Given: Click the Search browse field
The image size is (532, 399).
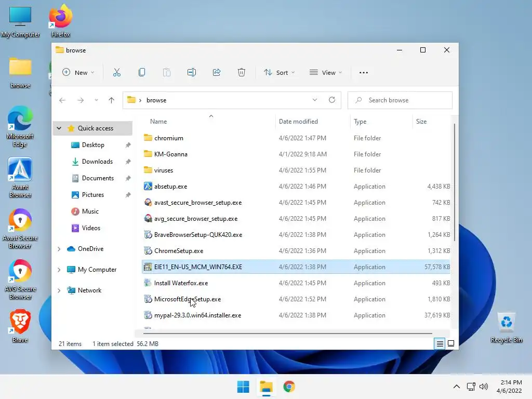Looking at the screenshot, I should point(400,100).
